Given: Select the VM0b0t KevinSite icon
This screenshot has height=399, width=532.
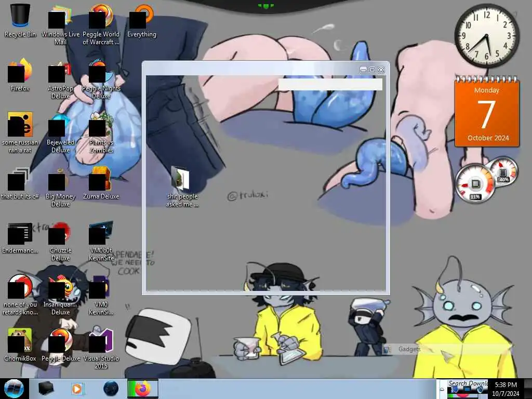Looking at the screenshot, I should click(101, 241).
